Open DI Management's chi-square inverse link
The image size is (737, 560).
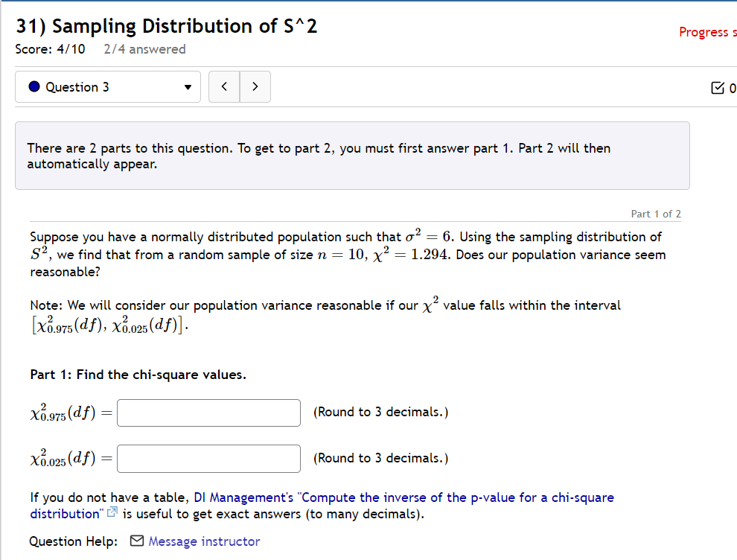click(x=322, y=506)
